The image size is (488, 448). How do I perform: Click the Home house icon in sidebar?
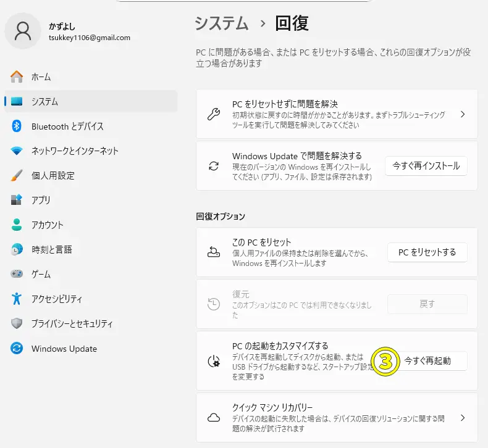(17, 77)
